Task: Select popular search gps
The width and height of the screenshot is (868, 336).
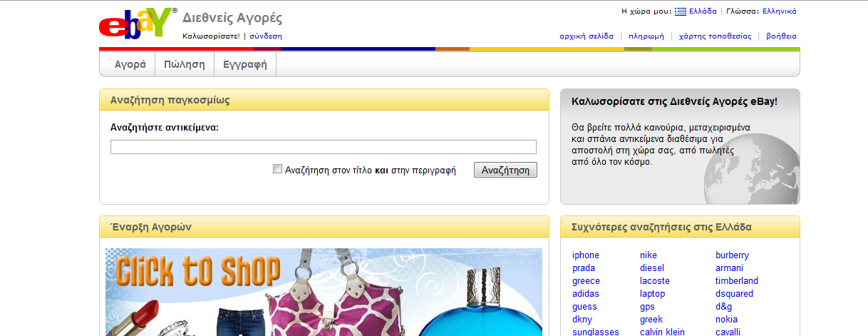Action: click(x=647, y=307)
